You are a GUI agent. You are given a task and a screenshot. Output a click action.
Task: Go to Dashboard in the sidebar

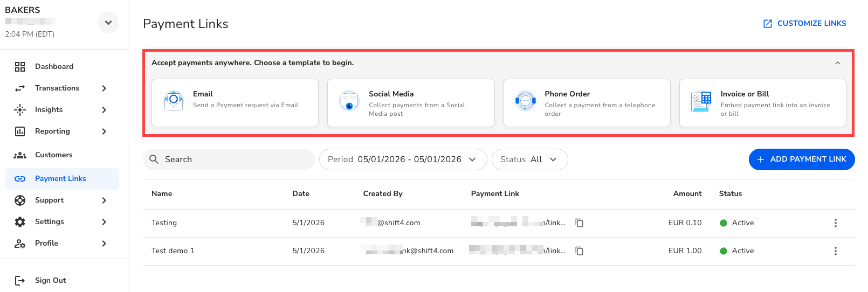coord(62,67)
